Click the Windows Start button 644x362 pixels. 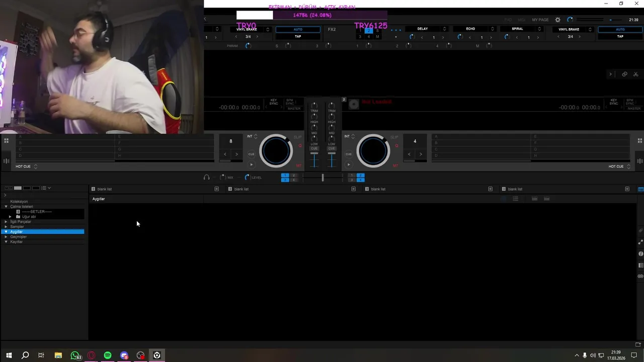[9, 355]
